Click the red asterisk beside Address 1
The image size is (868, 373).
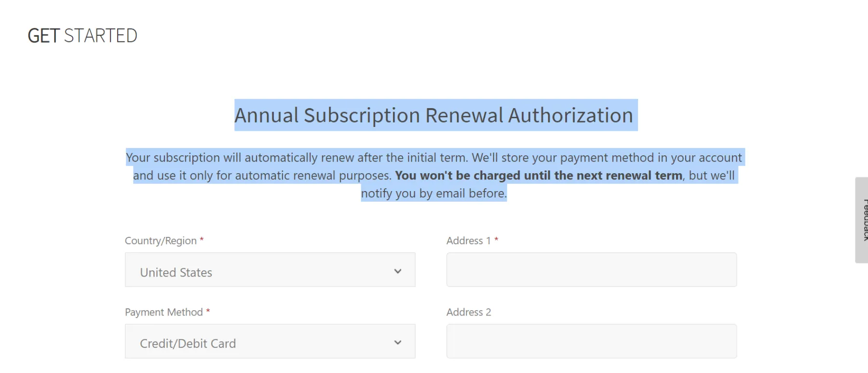tap(496, 240)
